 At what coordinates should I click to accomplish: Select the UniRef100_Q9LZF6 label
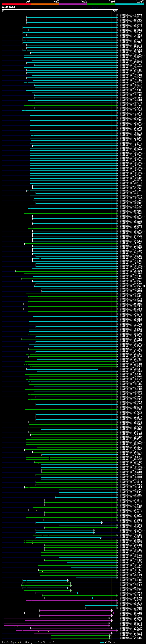point(131,53)
